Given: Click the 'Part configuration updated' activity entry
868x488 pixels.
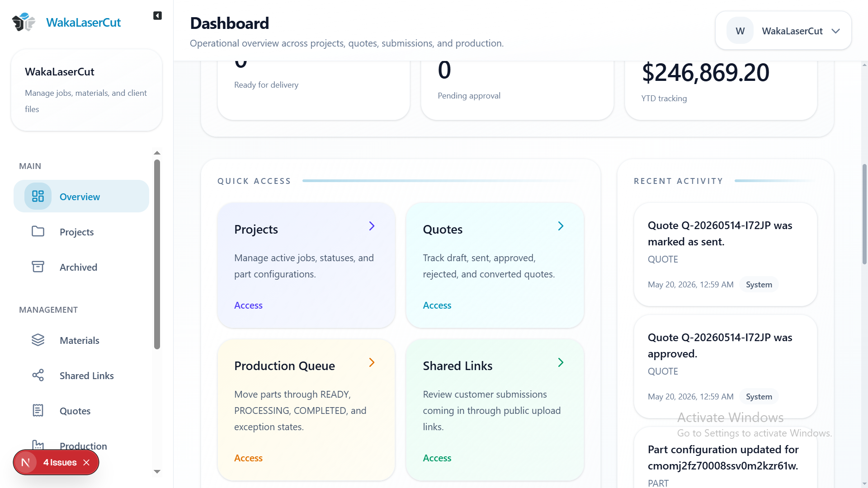Looking at the screenshot, I should pos(725,458).
